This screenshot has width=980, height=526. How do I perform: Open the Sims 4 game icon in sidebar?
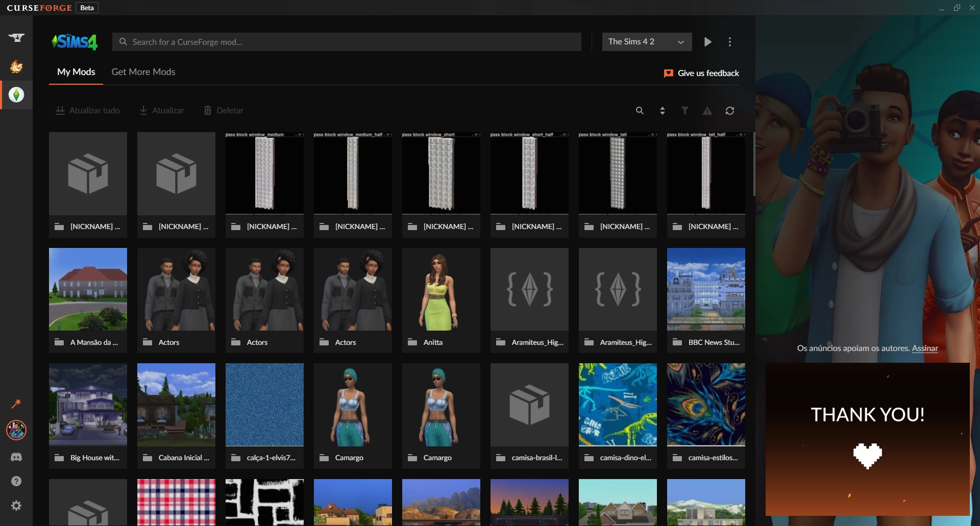click(16, 95)
